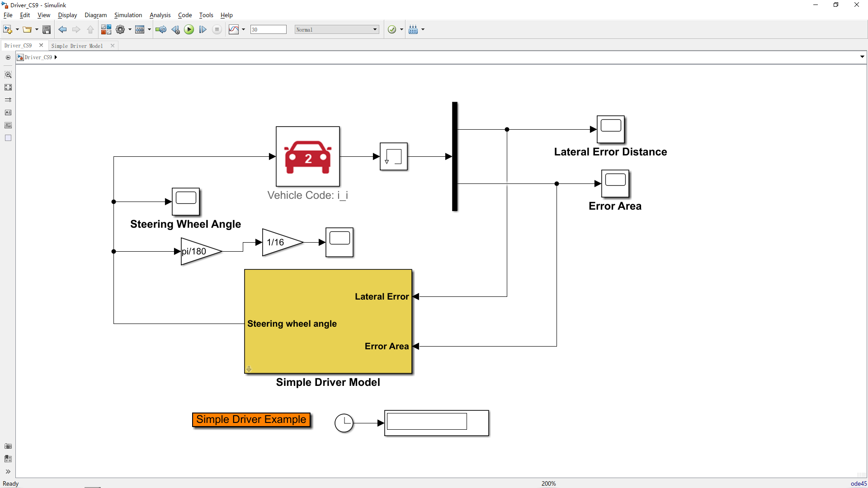Click the Update Diagram toolbar icon
This screenshot has height=488, width=868.
point(161,29)
